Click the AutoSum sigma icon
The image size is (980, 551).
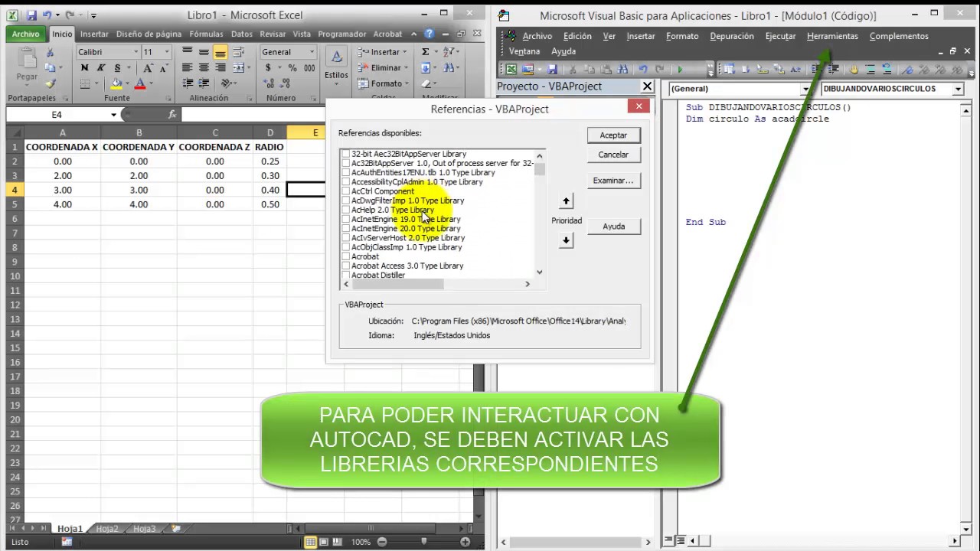pyautogui.click(x=426, y=52)
